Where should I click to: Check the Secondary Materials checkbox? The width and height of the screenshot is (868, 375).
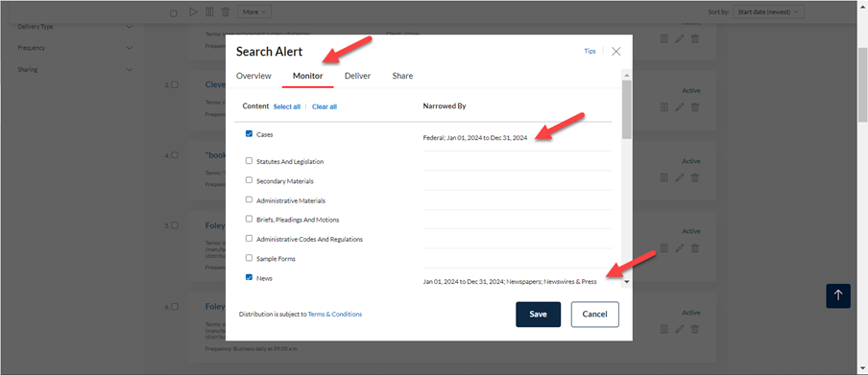click(x=249, y=179)
